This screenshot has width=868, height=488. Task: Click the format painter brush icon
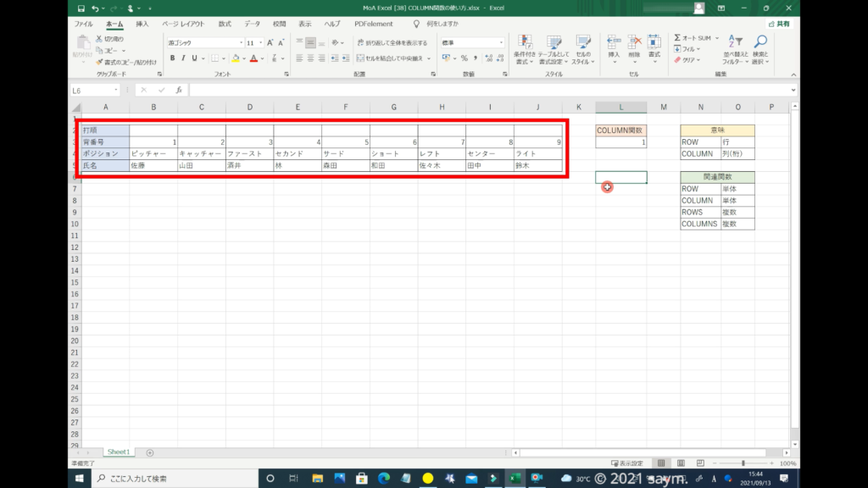[99, 62]
